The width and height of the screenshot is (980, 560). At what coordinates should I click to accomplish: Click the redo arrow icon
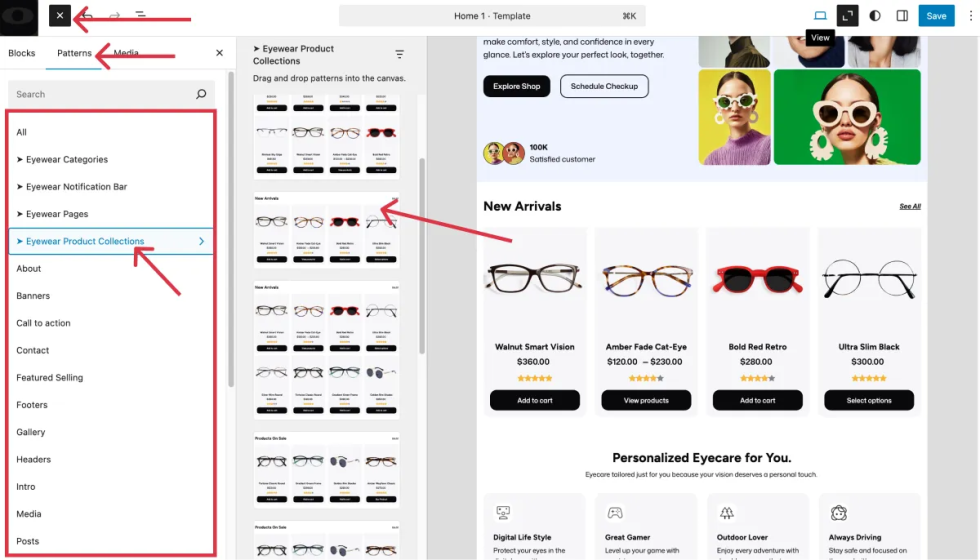(114, 16)
